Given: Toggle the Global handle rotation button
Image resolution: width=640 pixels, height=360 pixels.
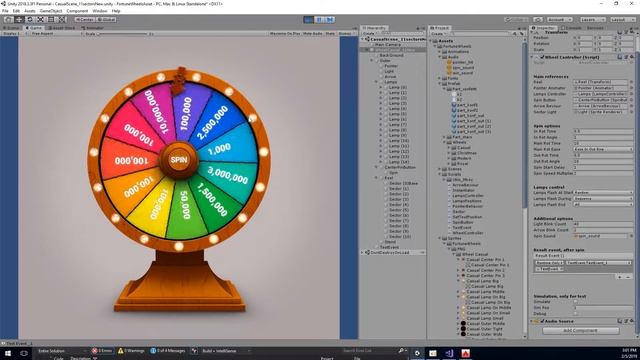Looking at the screenshot, I should [x=106, y=19].
